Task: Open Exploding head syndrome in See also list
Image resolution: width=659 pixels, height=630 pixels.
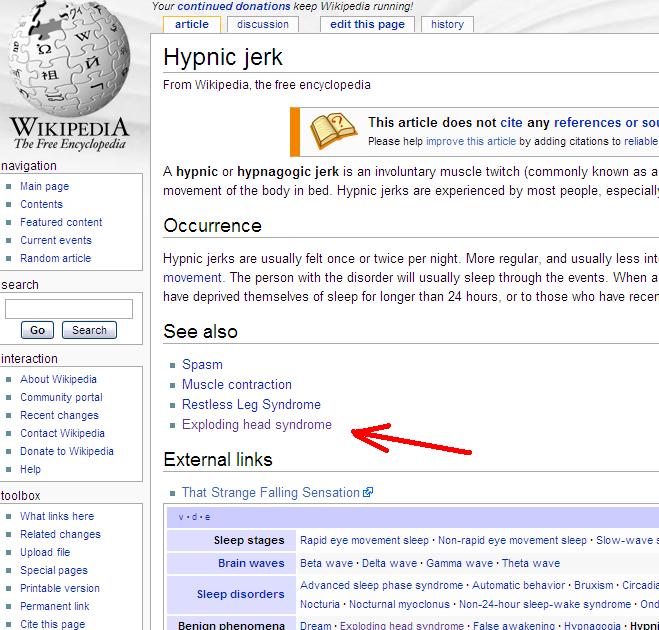Action: pyautogui.click(x=256, y=425)
